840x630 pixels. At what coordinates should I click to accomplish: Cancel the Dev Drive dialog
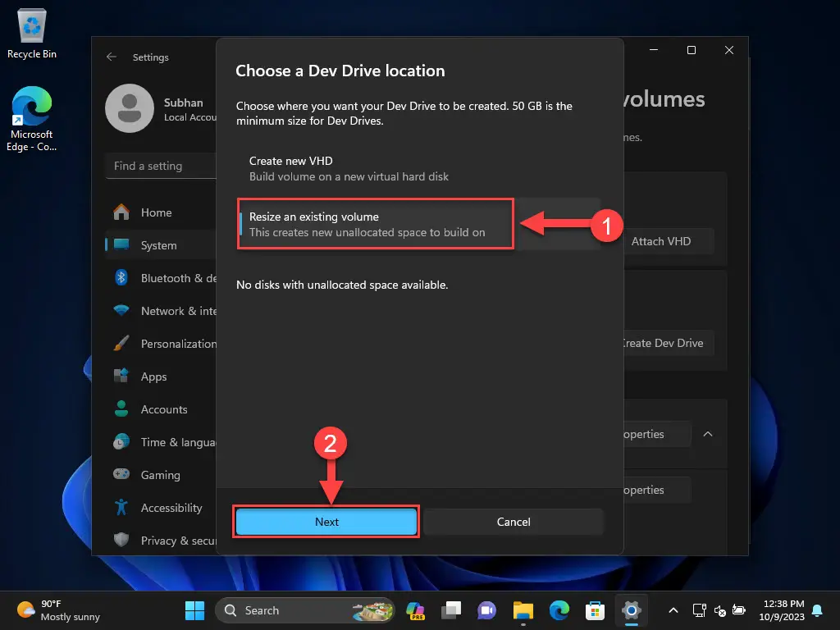(x=514, y=522)
